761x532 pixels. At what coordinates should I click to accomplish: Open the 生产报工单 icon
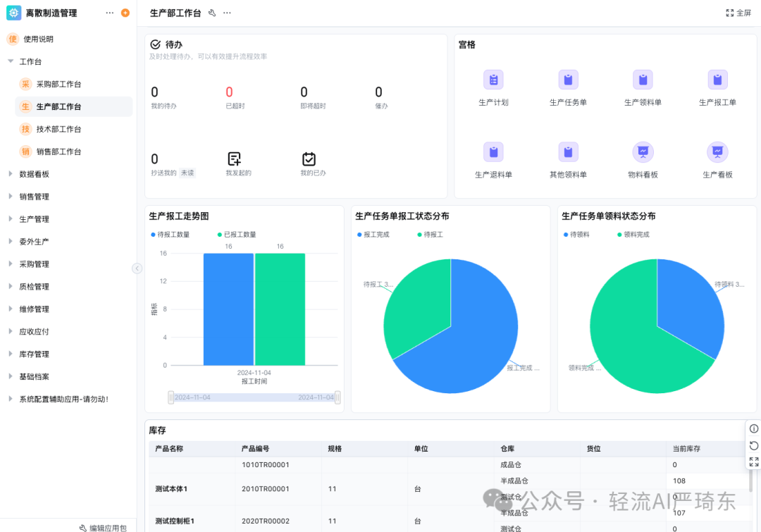tap(717, 80)
